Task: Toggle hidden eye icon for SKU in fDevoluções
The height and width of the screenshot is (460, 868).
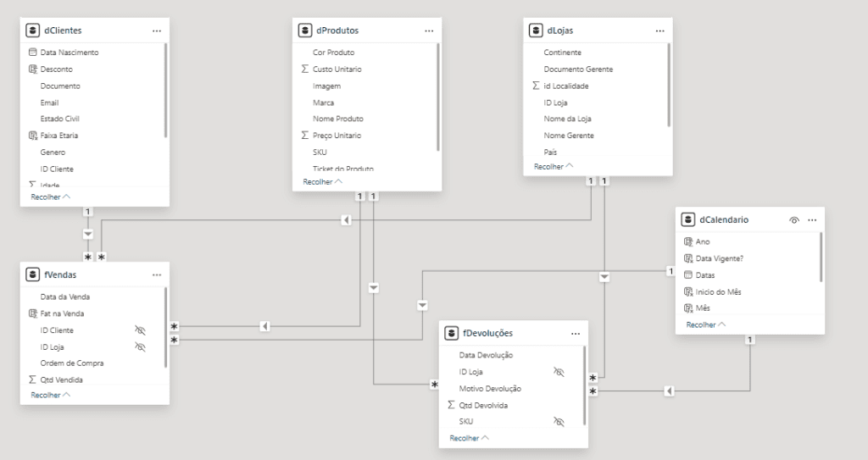Action: pyautogui.click(x=559, y=422)
